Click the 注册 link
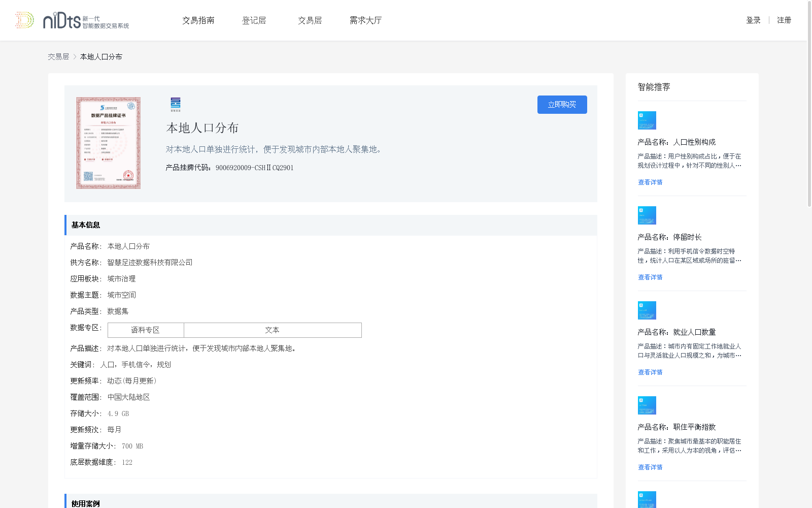The height and width of the screenshot is (508, 812). click(x=784, y=20)
